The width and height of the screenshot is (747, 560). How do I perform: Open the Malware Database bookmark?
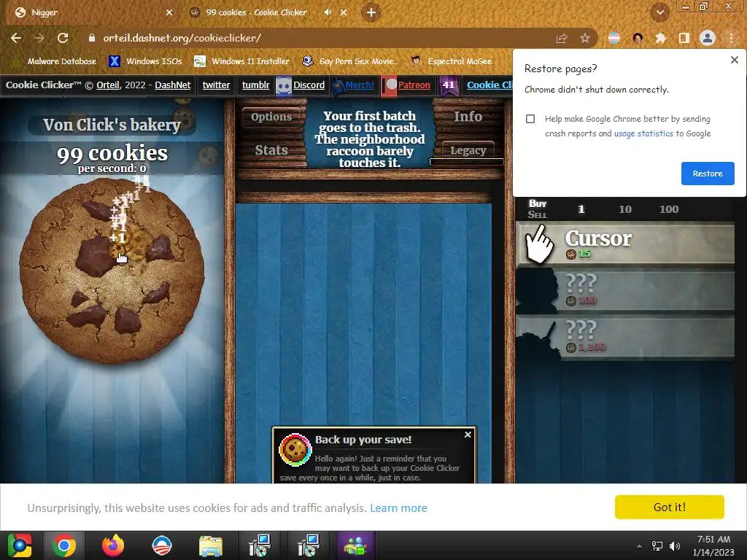[55, 61]
